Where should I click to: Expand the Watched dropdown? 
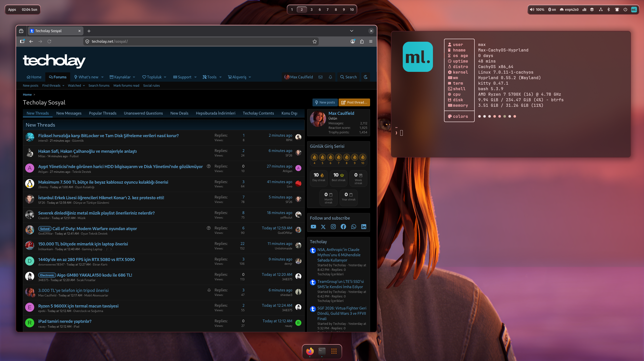pyautogui.click(x=84, y=86)
